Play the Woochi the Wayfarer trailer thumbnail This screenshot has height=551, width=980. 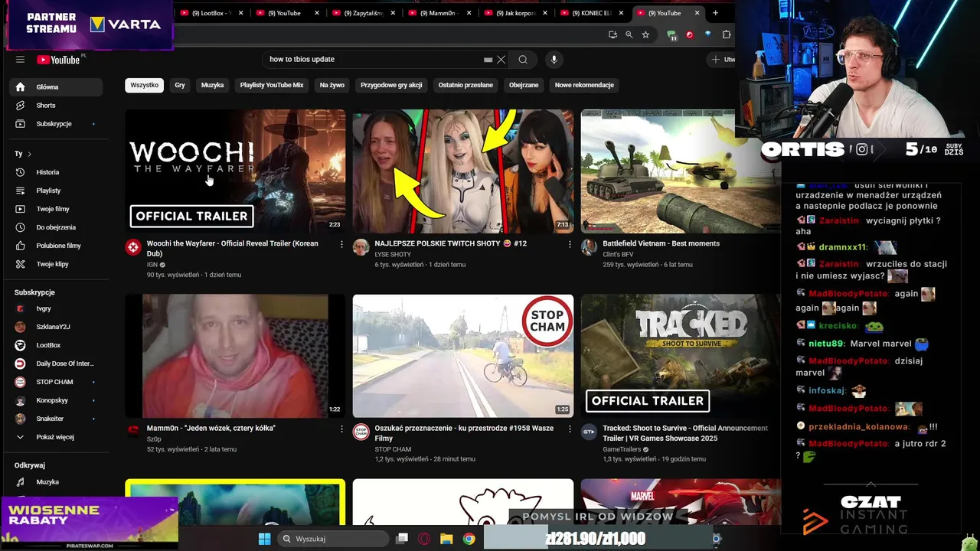point(235,171)
